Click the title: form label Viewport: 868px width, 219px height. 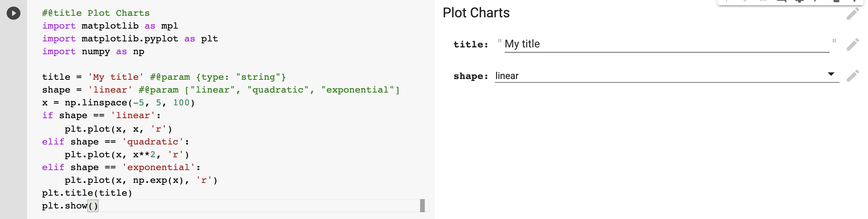471,44
